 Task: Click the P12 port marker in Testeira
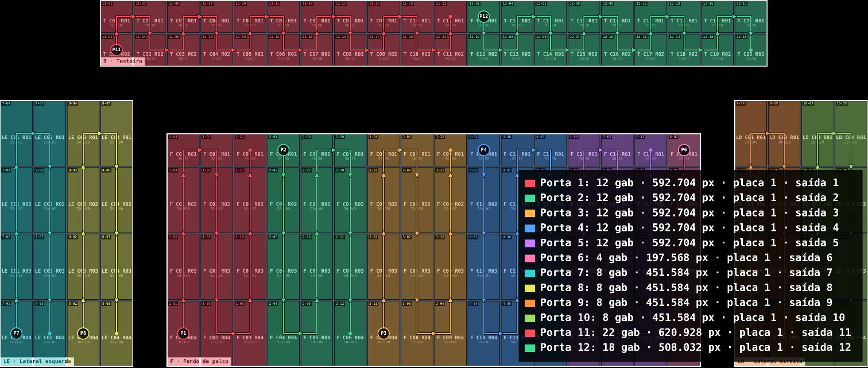(x=483, y=17)
